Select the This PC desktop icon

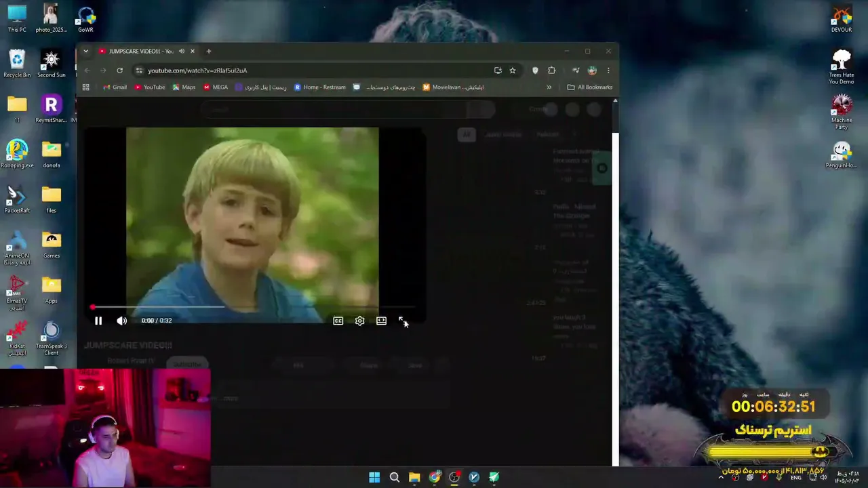click(x=17, y=18)
